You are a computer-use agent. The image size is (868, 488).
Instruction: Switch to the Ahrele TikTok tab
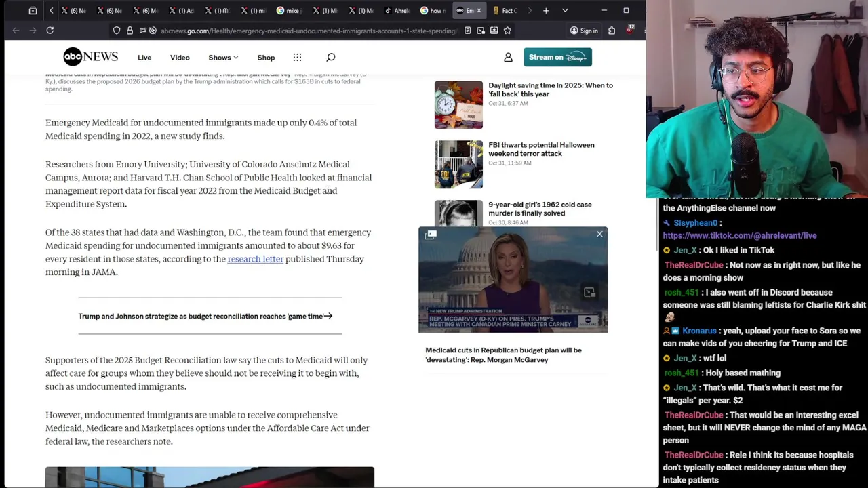coord(397,11)
